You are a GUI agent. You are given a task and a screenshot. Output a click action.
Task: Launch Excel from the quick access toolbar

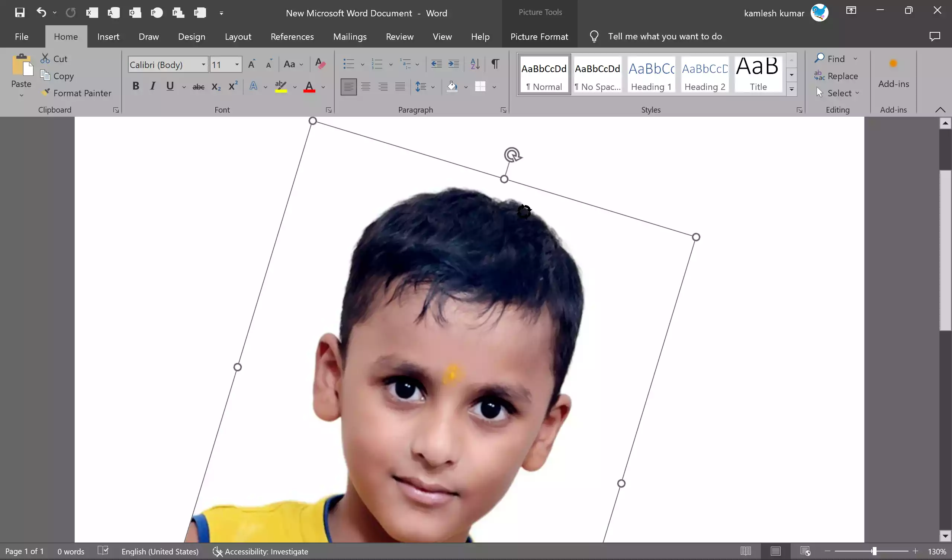[x=92, y=13]
